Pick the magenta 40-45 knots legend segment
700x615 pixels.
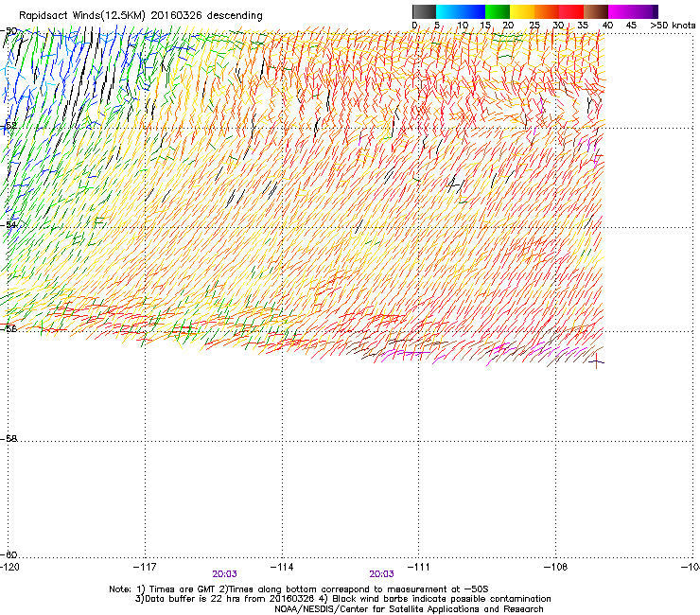[x=621, y=11]
